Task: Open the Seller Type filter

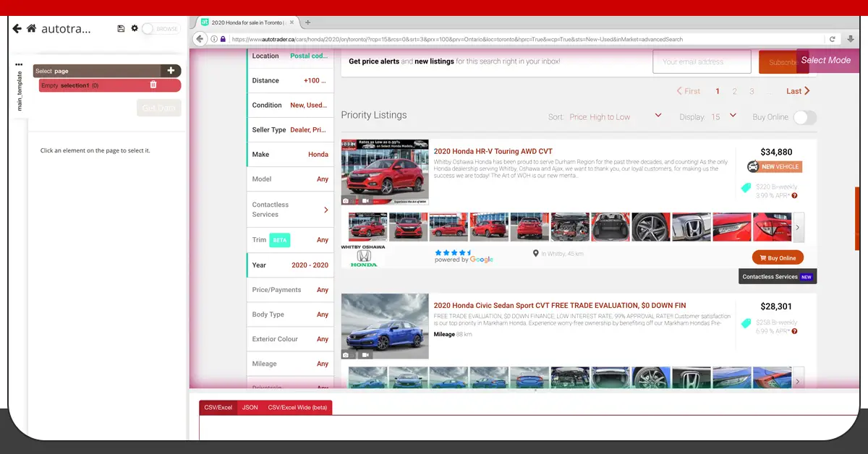Action: point(290,129)
